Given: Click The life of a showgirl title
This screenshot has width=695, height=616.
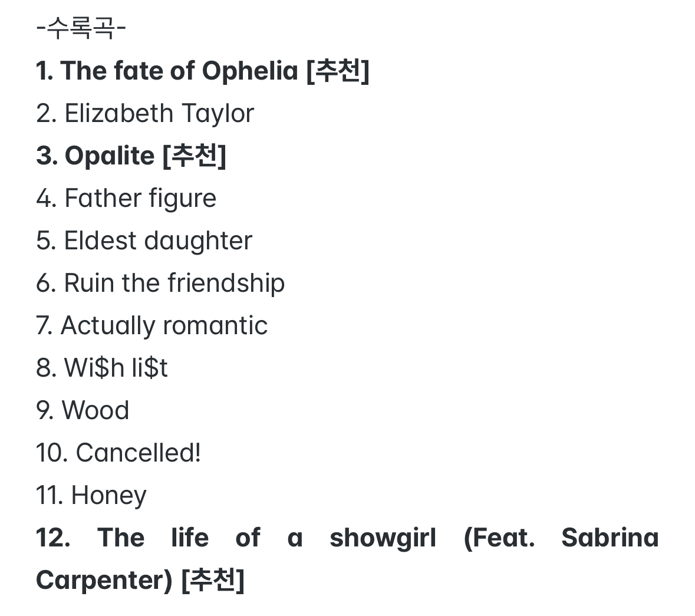Looking at the screenshot, I should pyautogui.click(x=266, y=538).
